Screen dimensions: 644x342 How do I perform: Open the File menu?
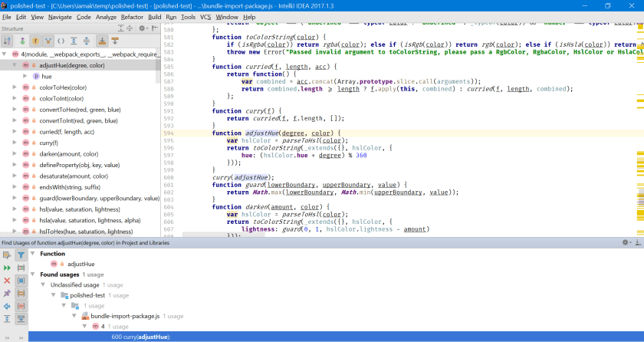click(7, 17)
